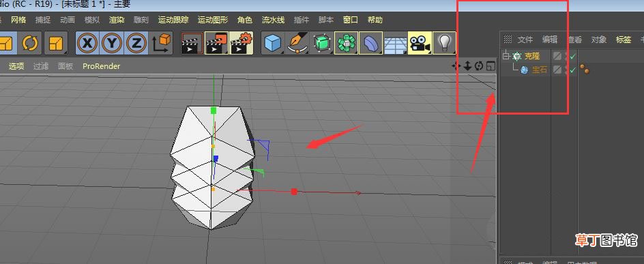Screen dimensions: 644x264
Task: Click the layer box of 克隆
Action: tap(557, 56)
